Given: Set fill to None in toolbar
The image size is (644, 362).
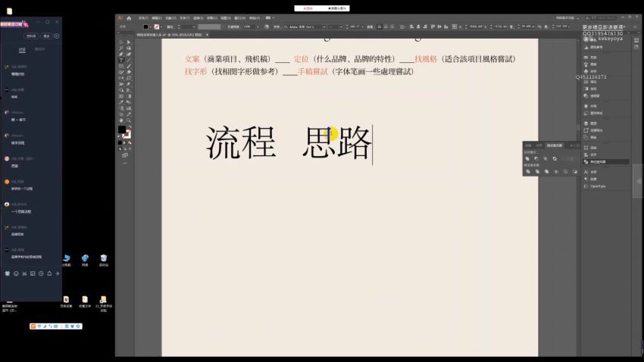Looking at the screenshot, I should click(130, 143).
